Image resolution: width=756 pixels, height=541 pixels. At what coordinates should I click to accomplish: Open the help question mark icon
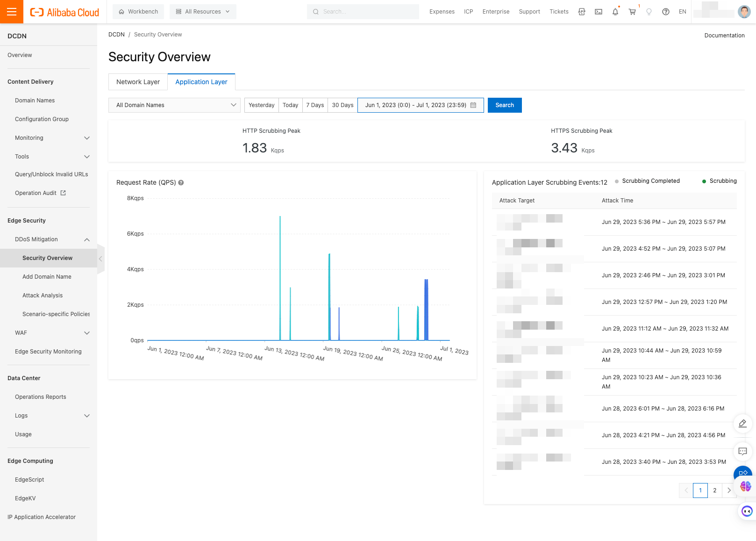click(x=666, y=12)
